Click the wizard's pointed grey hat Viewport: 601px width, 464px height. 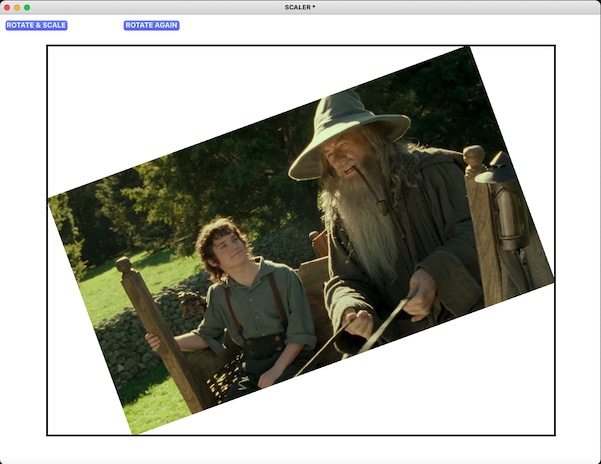[345, 118]
